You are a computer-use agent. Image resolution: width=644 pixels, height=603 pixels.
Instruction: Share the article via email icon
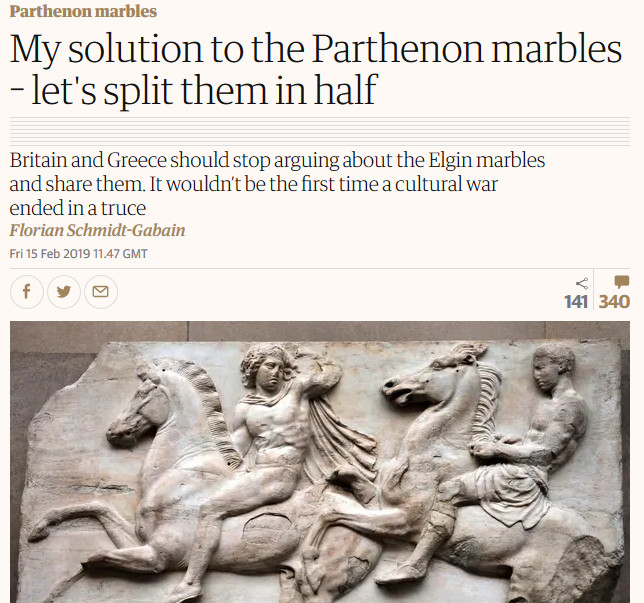[x=101, y=292]
